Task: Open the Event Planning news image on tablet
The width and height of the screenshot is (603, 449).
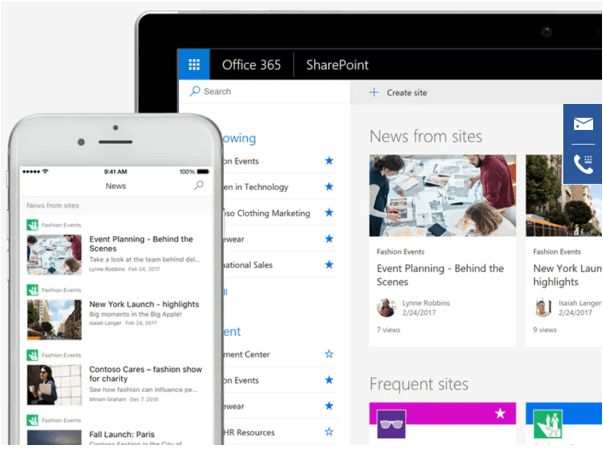Action: (443, 195)
